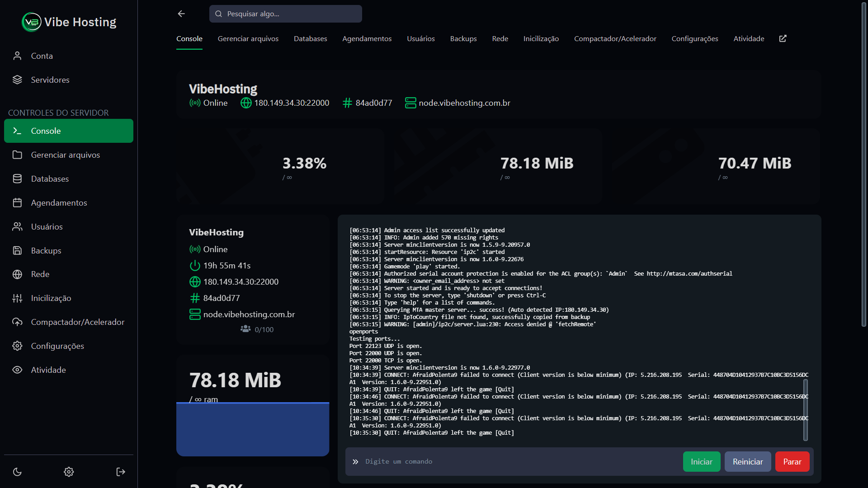This screenshot has height=488, width=868.
Task: Open Inicialização in the sidebar
Action: coord(69,298)
